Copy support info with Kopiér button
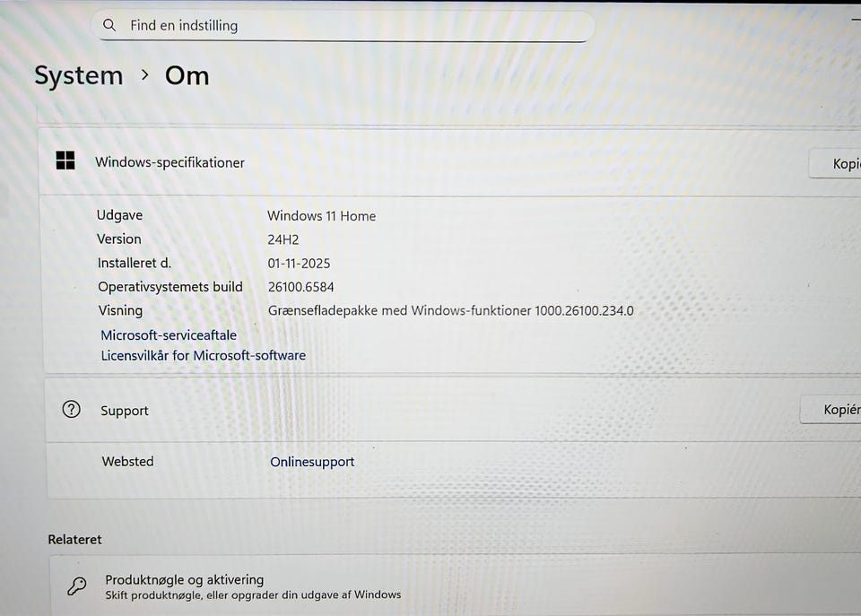The image size is (861, 616). click(831, 410)
